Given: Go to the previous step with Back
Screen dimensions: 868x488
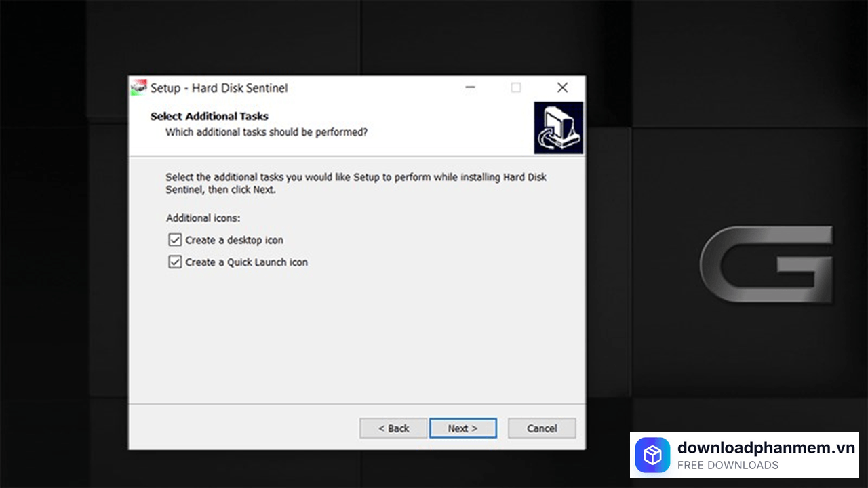Looking at the screenshot, I should [x=393, y=428].
